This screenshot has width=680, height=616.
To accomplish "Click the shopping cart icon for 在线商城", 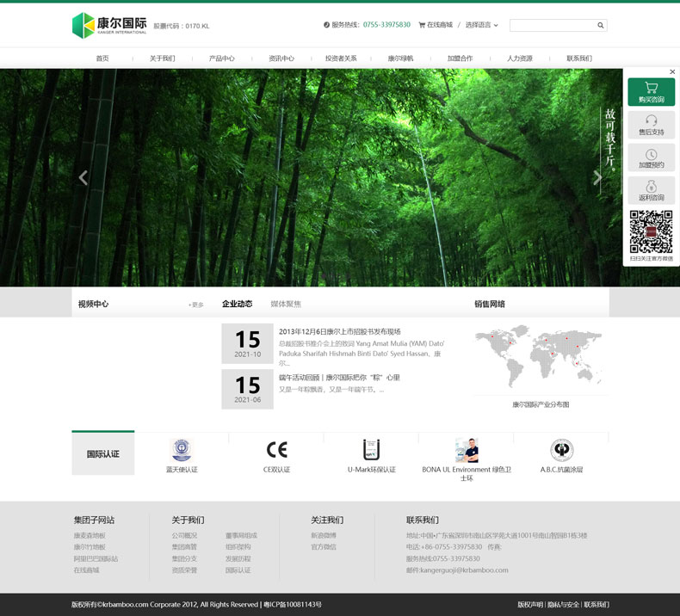I will 422,25.
